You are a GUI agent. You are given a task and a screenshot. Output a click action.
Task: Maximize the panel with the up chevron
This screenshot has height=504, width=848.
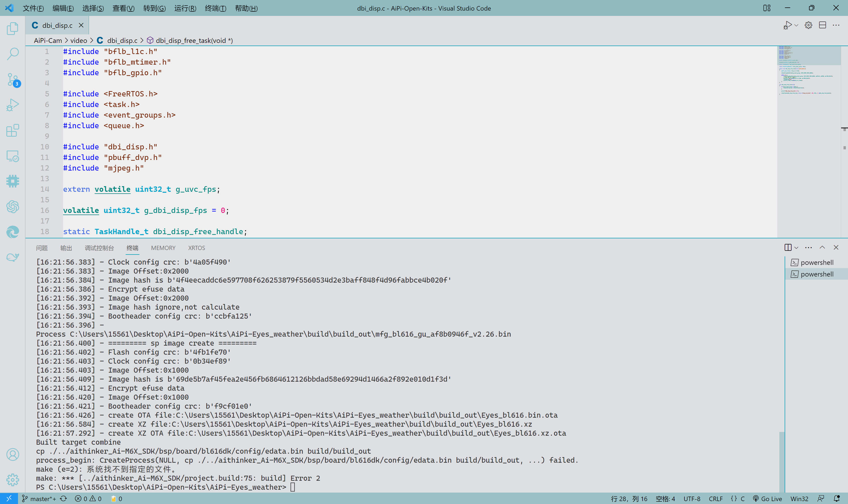(822, 248)
